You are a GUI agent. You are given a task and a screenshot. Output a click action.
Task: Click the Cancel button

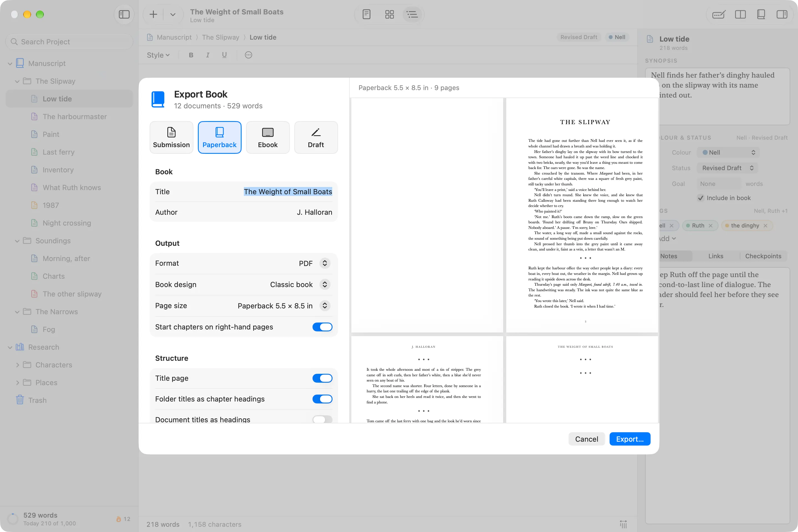(x=586, y=439)
